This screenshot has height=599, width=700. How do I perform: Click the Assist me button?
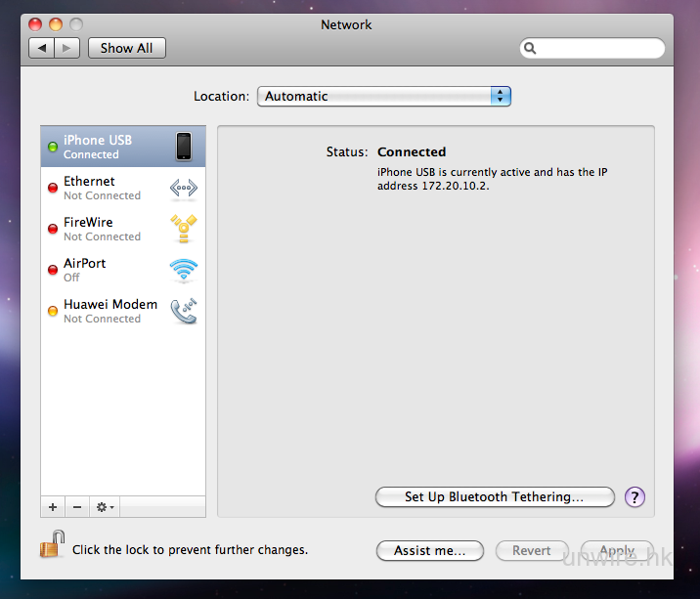(429, 550)
